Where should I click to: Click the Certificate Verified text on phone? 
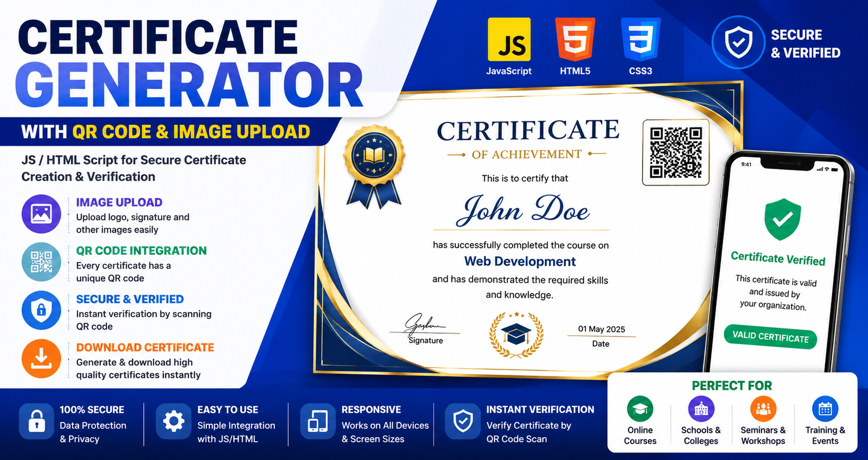[x=778, y=259]
